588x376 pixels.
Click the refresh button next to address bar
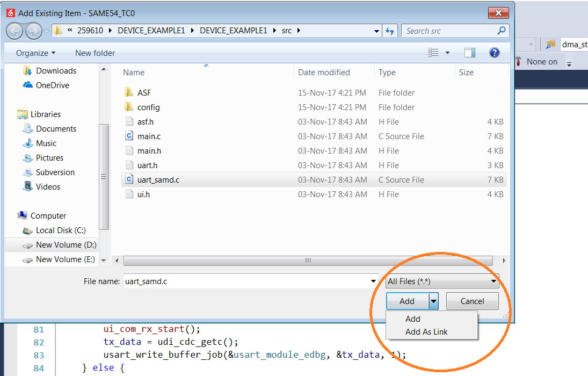tap(390, 31)
